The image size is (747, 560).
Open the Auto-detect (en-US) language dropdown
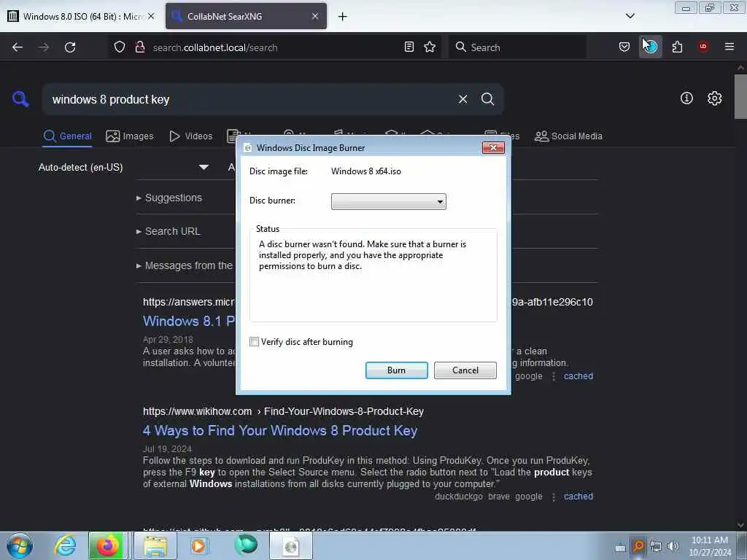click(123, 167)
